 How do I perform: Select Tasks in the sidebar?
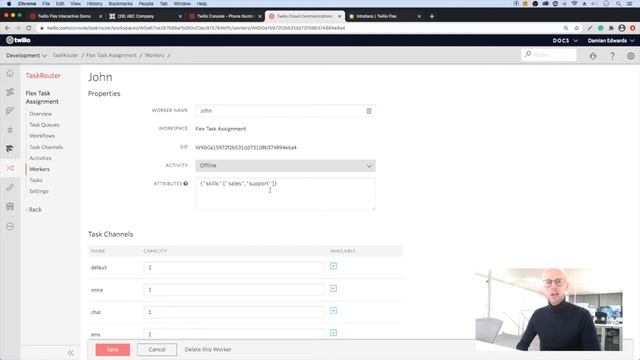pyautogui.click(x=36, y=180)
